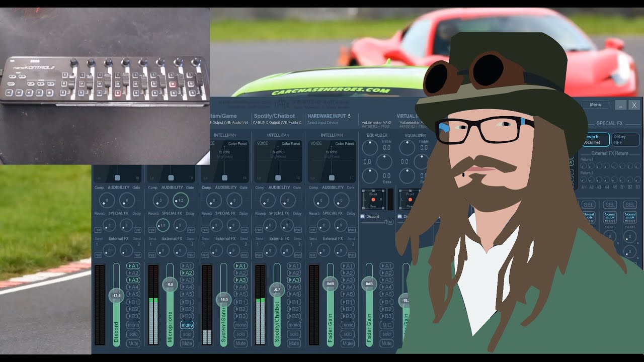Click the Hardware Input 5 Intellipan handle
Screen dimensions: 644x362
coord(332,177)
